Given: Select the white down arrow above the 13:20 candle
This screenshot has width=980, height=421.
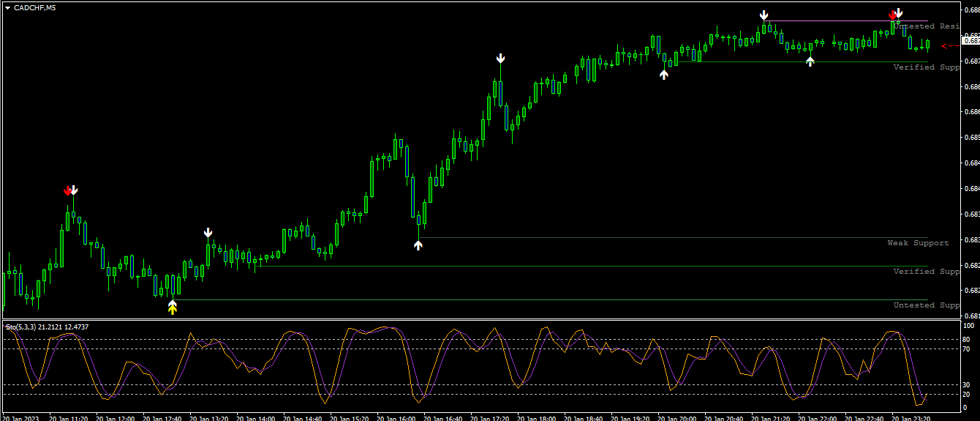Looking at the screenshot, I should [x=208, y=233].
